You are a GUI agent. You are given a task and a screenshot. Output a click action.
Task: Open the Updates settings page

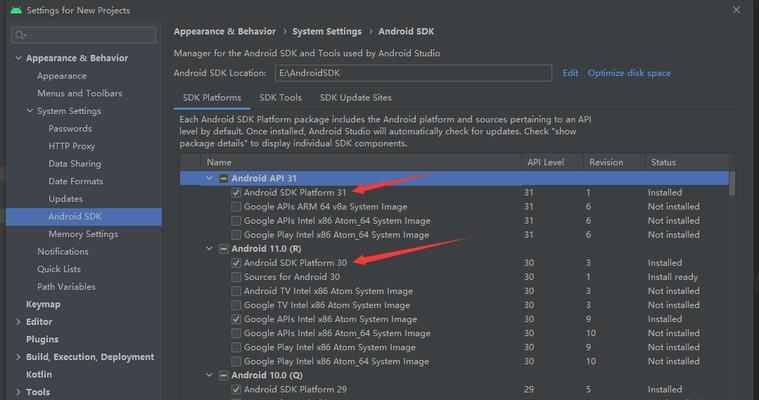point(65,199)
